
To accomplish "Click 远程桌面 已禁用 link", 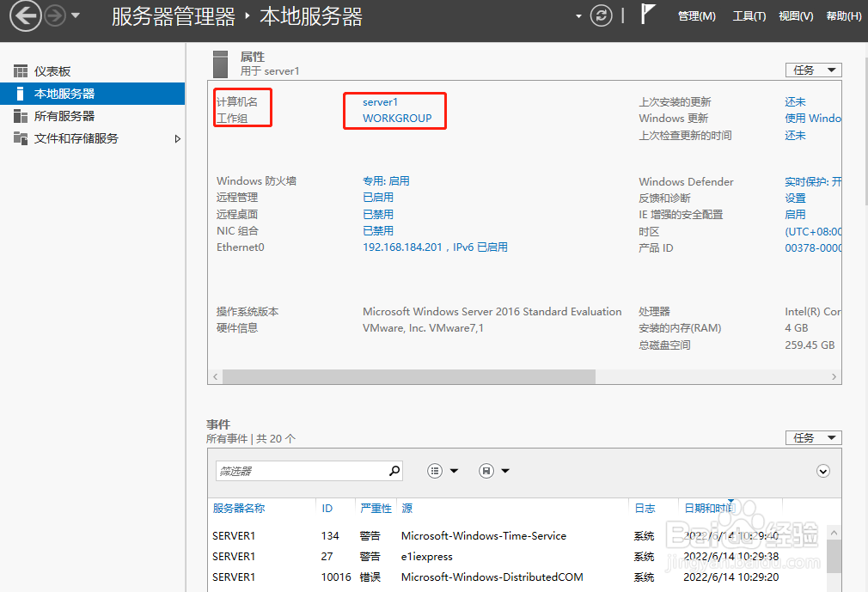I will 378,214.
